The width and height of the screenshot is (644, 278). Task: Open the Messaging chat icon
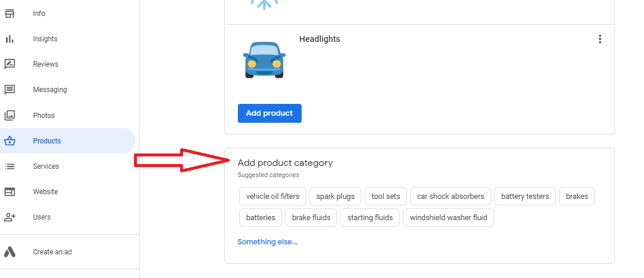(9, 90)
